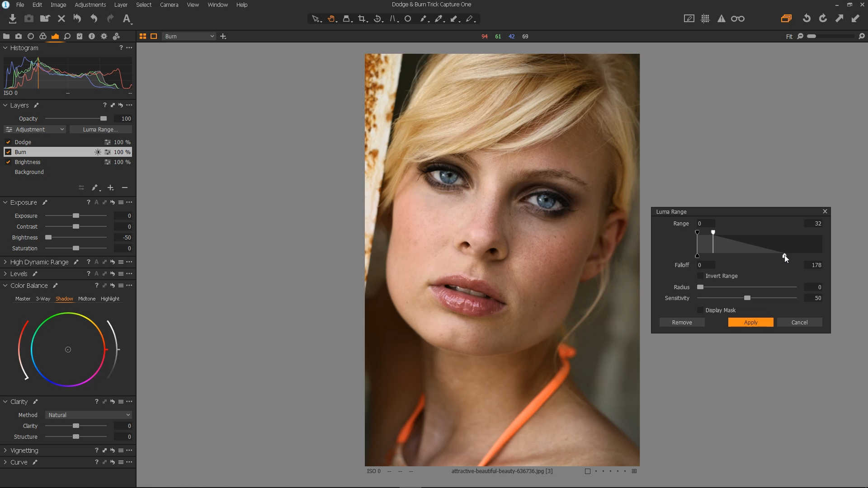Click the Sensitivity slider handle
The width and height of the screenshot is (868, 488).
pos(747,298)
